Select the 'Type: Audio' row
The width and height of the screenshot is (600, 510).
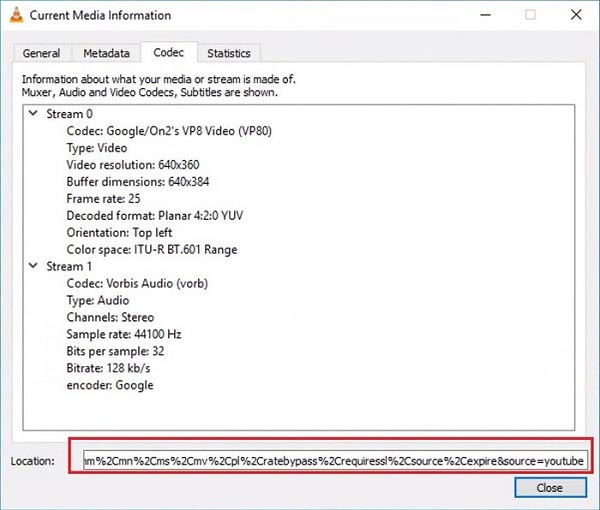tap(98, 300)
